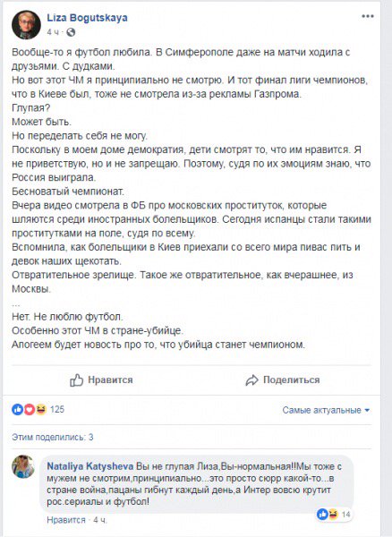
Task: Click the blue like reaction icon under post
Action: tap(18, 409)
